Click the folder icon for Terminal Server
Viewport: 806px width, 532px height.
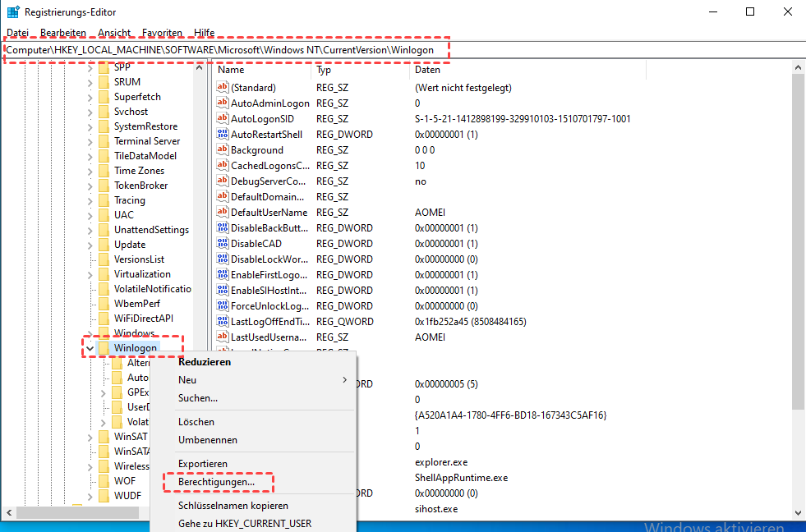pyautogui.click(x=104, y=141)
